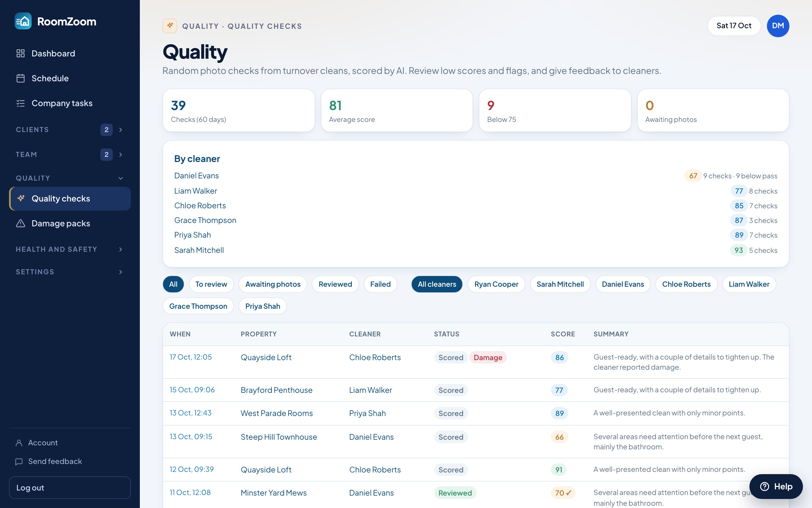Image resolution: width=812 pixels, height=508 pixels.
Task: Go to the Schedule page
Action: click(70, 78)
